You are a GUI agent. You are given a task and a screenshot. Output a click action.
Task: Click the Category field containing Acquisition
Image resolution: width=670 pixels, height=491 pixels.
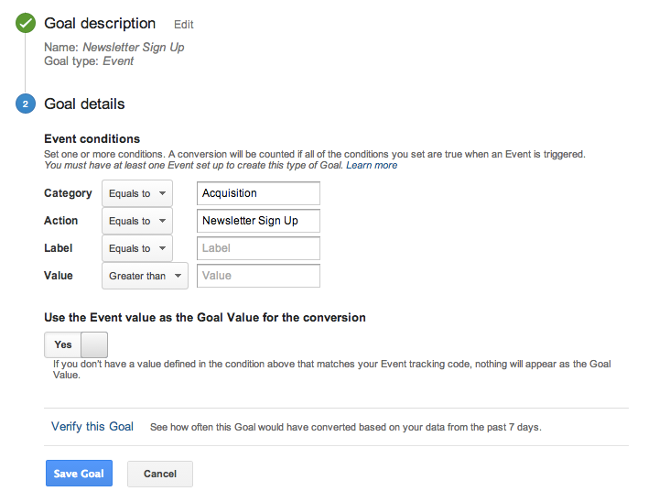(x=258, y=193)
